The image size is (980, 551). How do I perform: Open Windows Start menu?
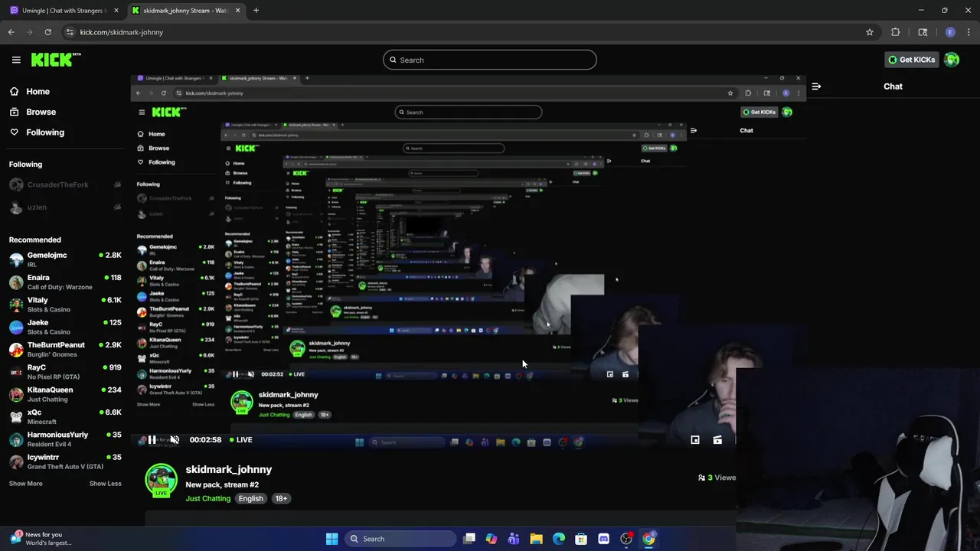332,539
